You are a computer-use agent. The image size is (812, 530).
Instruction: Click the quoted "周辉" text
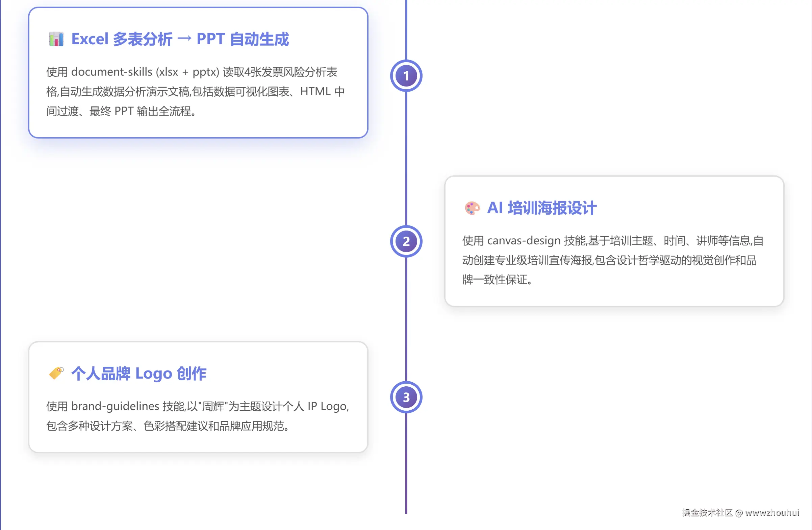click(213, 406)
